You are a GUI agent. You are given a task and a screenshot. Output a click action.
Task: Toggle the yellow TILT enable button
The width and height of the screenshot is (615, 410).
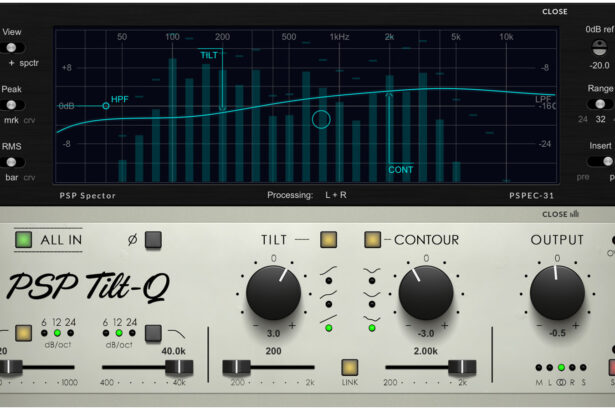click(x=329, y=239)
